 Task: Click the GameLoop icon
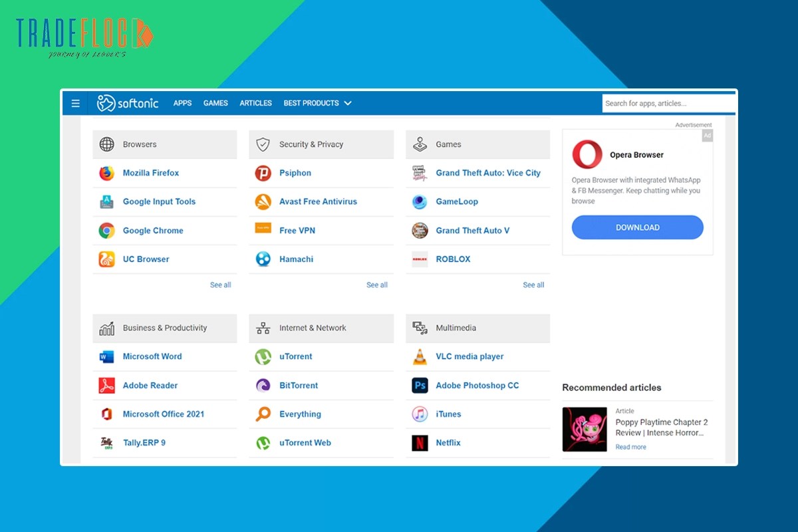click(x=420, y=201)
